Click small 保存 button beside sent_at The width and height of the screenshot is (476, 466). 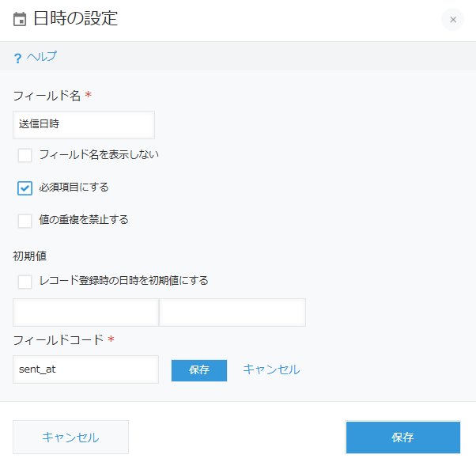[x=199, y=370]
